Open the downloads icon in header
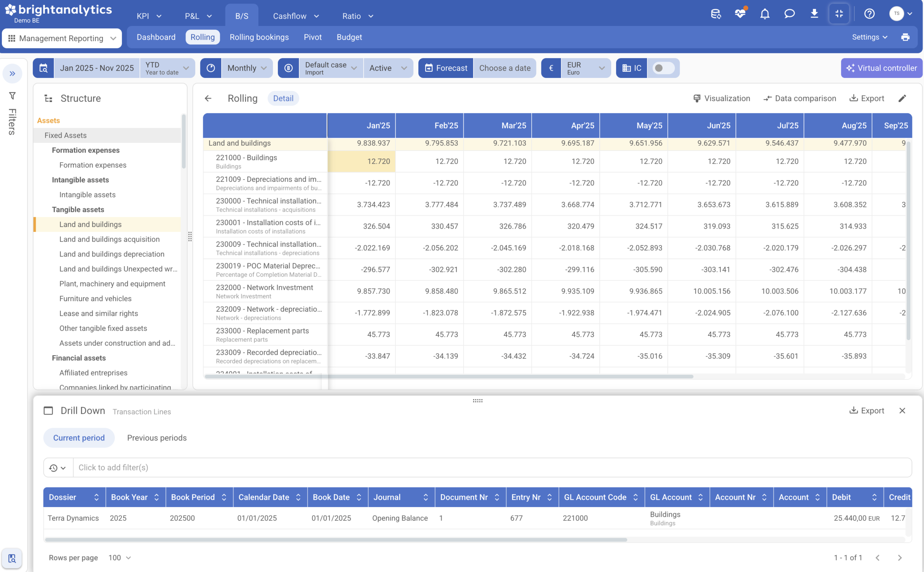The width and height of the screenshot is (924, 572). click(814, 14)
